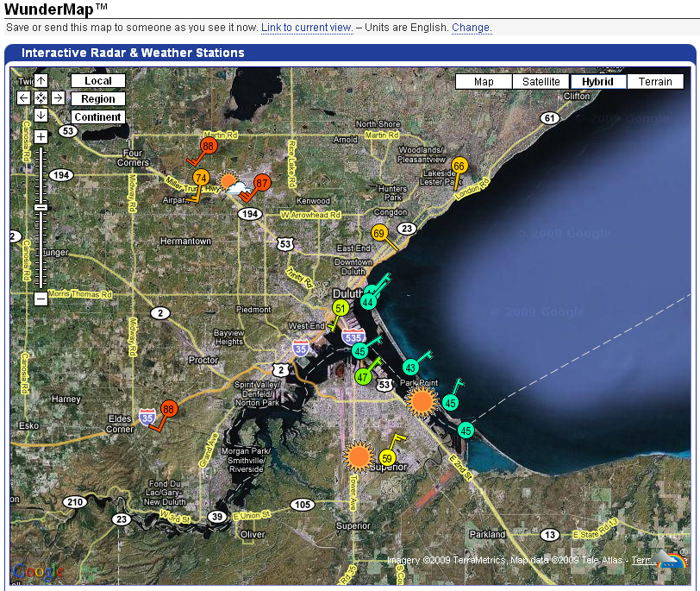Select the 59 station marker in Superior
Screen dimensions: 700x591
pyautogui.click(x=387, y=458)
